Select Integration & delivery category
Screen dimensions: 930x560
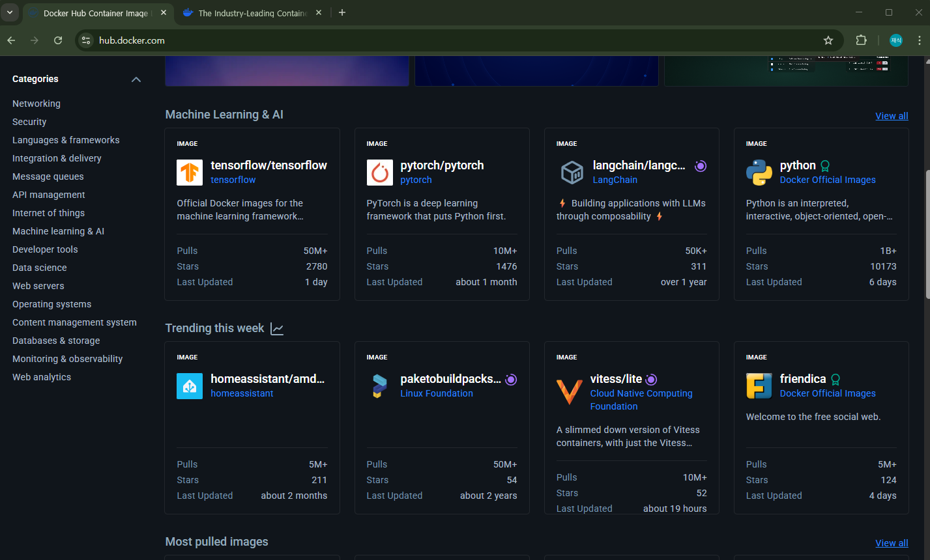pos(57,158)
